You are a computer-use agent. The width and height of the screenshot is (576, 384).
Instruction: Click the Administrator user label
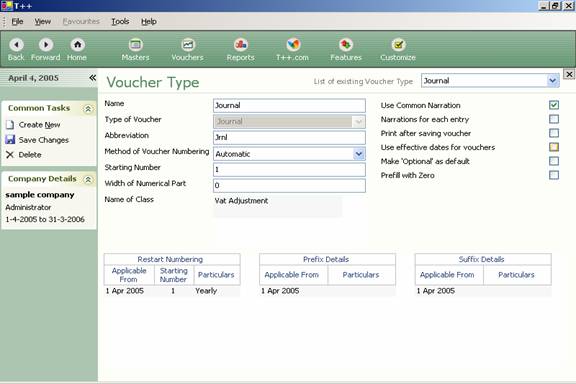28,207
